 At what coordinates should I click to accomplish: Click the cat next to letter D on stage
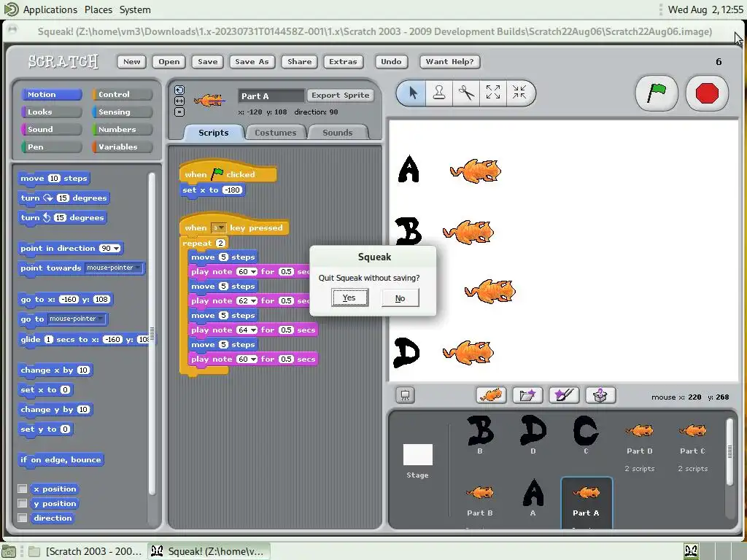point(468,352)
